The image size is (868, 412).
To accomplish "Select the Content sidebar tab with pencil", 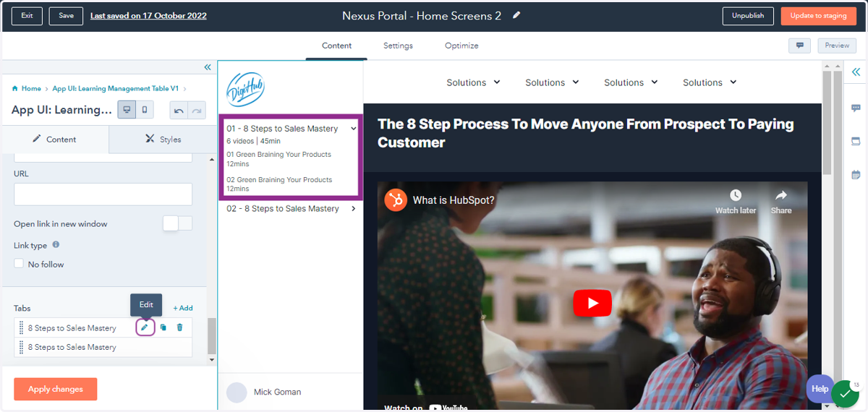I will [x=55, y=140].
